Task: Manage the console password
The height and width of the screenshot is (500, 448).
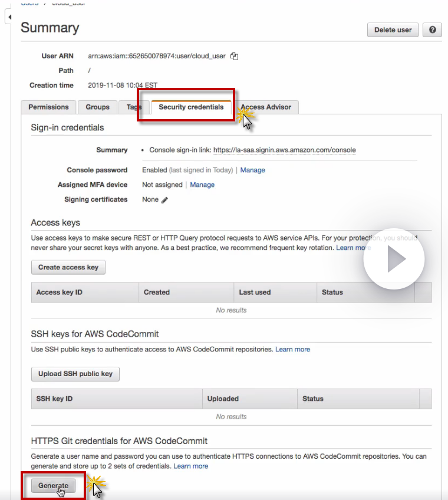Action: [x=252, y=170]
